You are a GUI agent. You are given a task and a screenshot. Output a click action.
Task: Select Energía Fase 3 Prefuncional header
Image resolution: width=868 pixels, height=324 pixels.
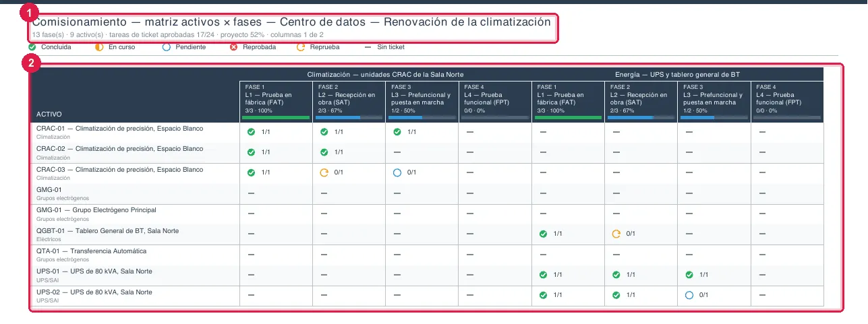[714, 102]
